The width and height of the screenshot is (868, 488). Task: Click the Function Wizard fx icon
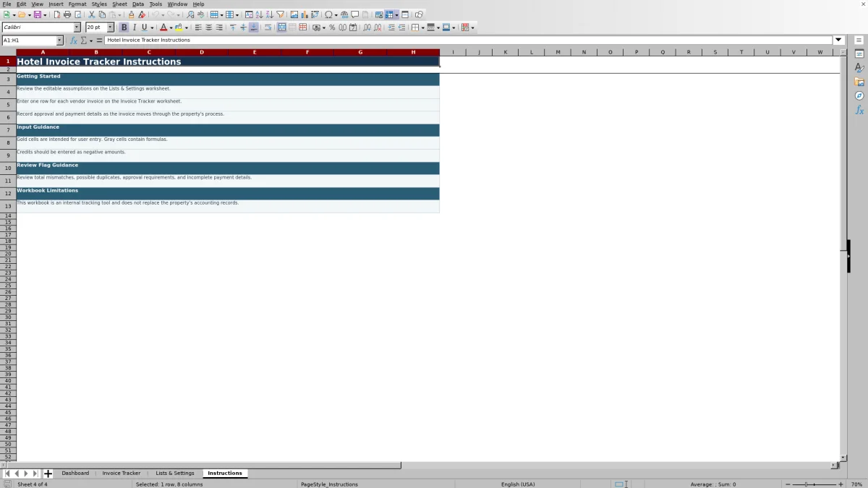73,40
